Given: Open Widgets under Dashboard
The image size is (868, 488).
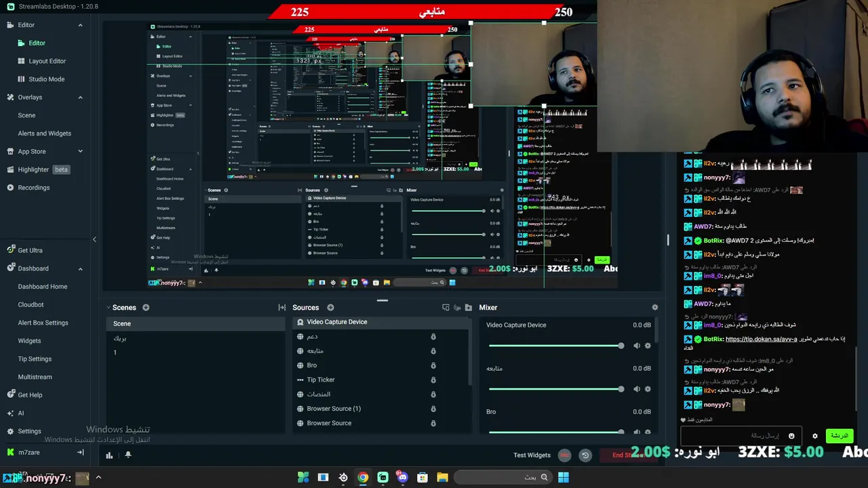Looking at the screenshot, I should [x=29, y=341].
